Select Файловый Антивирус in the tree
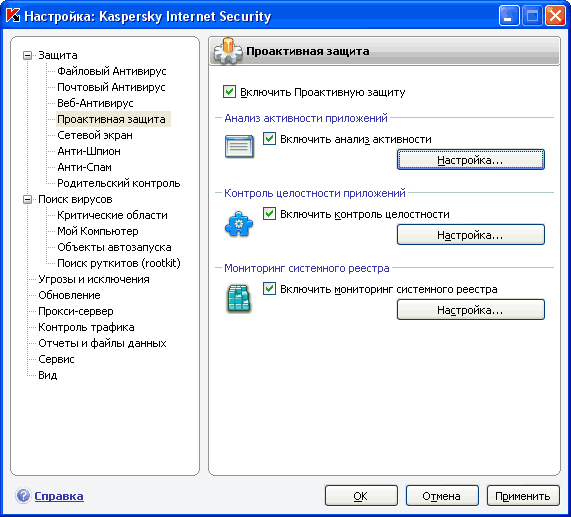571x517 pixels. (112, 71)
